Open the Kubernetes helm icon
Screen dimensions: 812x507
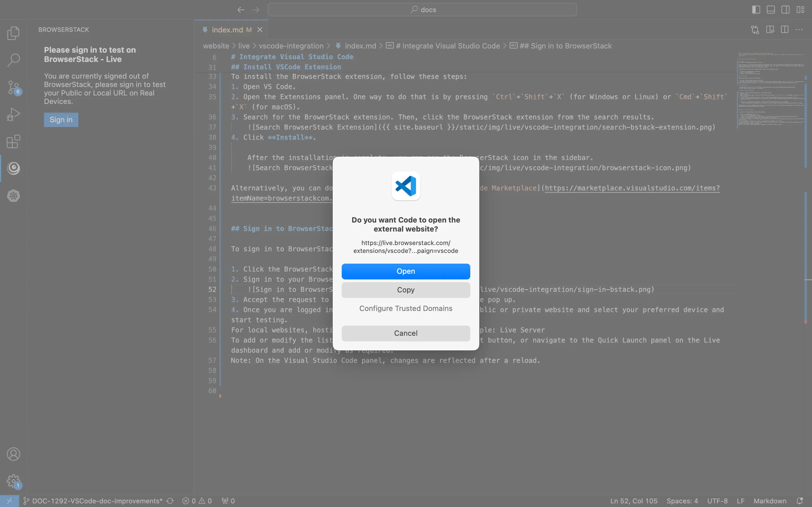click(14, 195)
